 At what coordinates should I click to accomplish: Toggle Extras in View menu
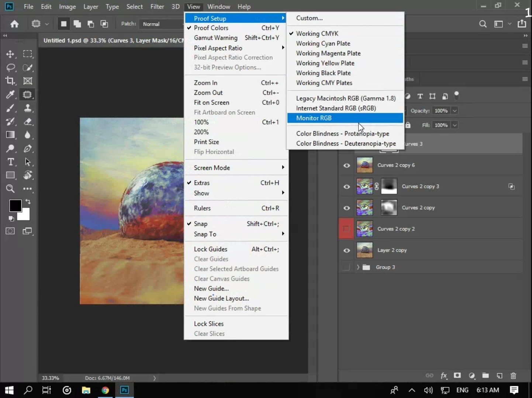pyautogui.click(x=236, y=183)
